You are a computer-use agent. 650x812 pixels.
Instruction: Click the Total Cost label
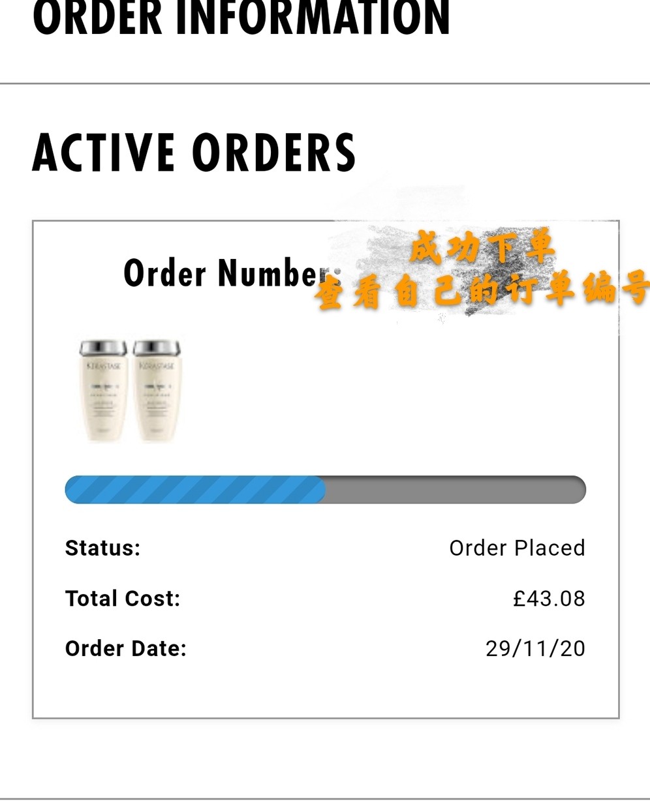[x=123, y=598]
